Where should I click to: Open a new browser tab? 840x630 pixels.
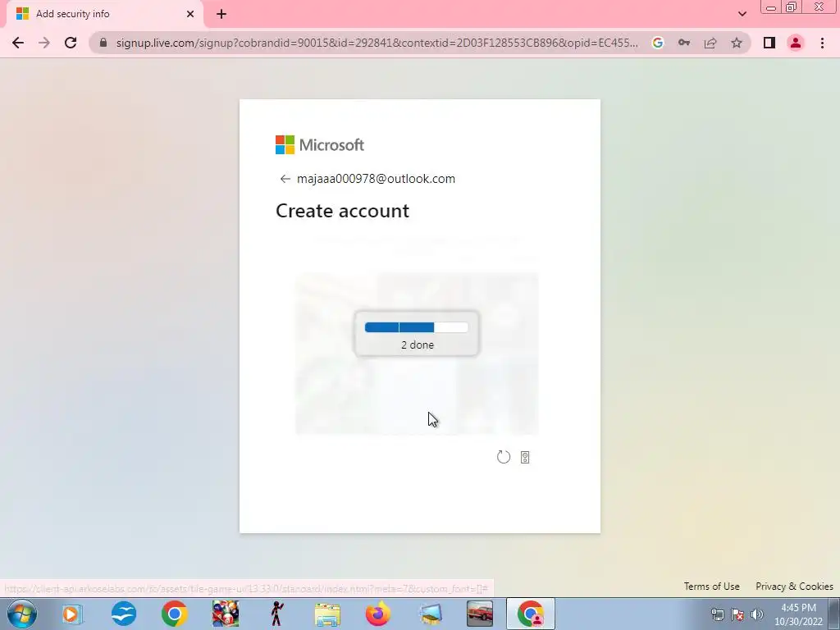point(221,14)
